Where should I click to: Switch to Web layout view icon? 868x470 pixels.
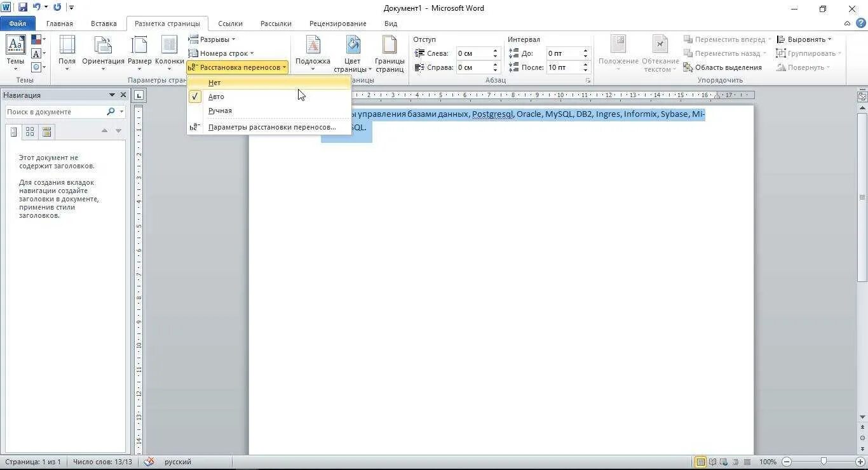724,462
